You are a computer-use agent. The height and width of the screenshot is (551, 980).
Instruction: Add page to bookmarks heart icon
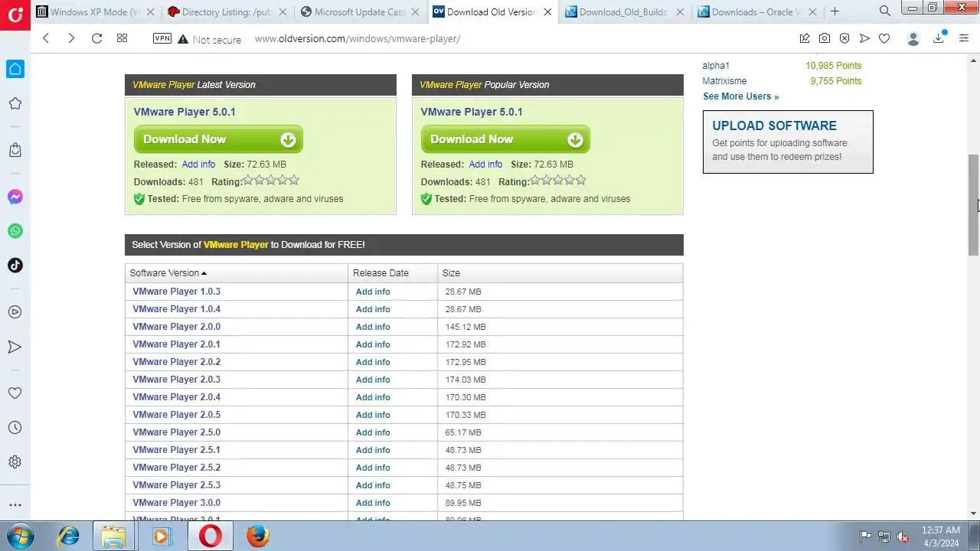pos(884,38)
